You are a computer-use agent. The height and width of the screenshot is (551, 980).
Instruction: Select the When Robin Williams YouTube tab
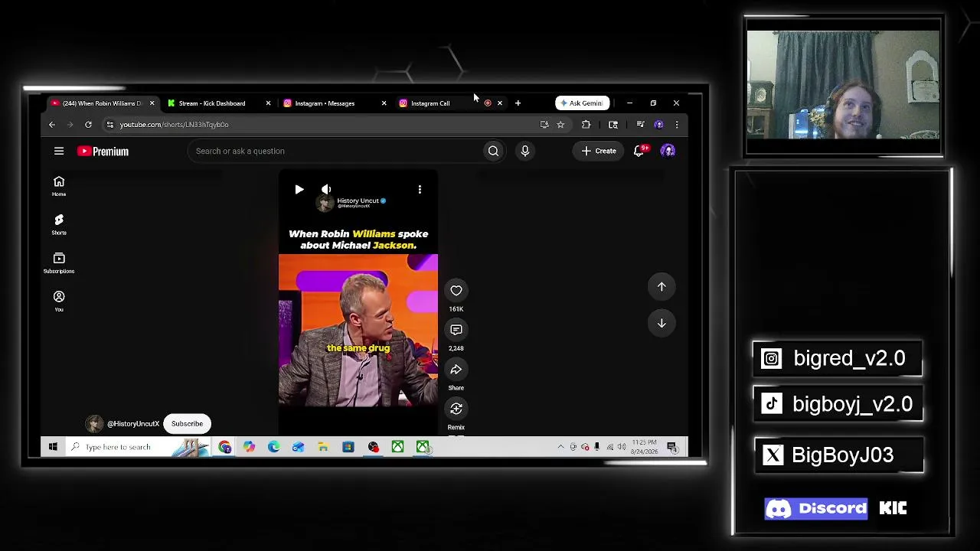pos(103,103)
